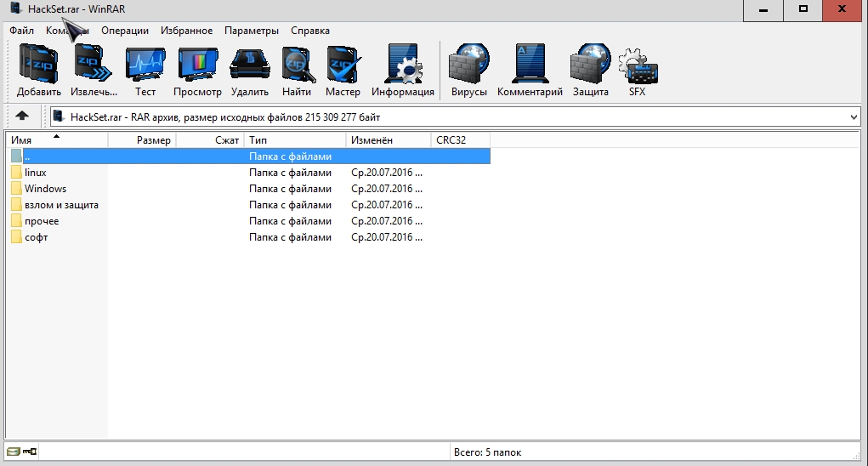Sort by Имя column header
The width and height of the screenshot is (868, 466).
coord(56,140)
